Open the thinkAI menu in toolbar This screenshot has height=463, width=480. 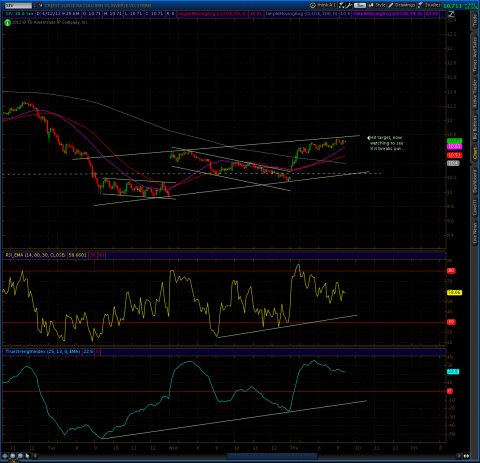click(x=323, y=5)
